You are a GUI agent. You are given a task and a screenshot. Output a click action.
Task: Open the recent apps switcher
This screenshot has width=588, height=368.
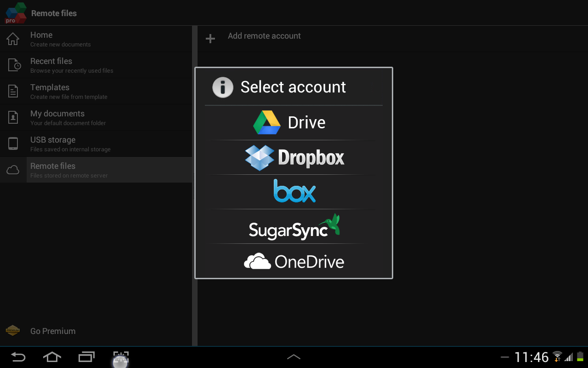(86, 357)
